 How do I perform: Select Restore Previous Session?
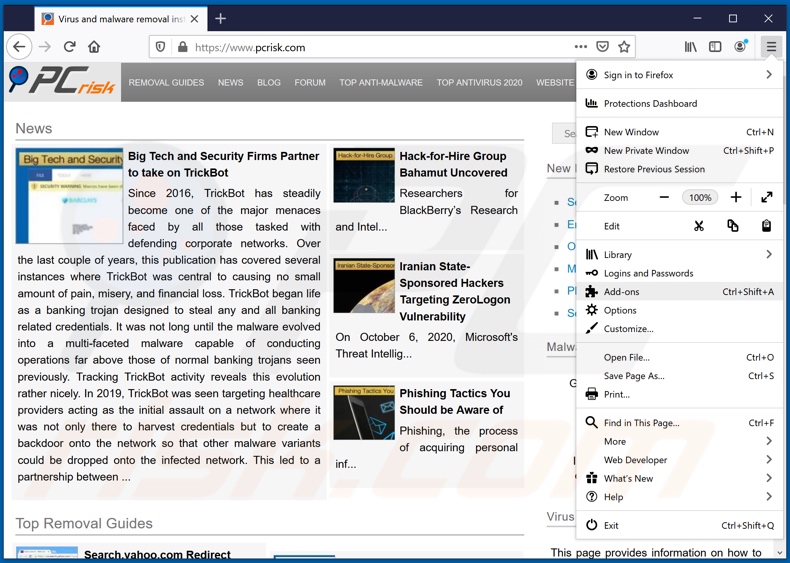pos(679,169)
